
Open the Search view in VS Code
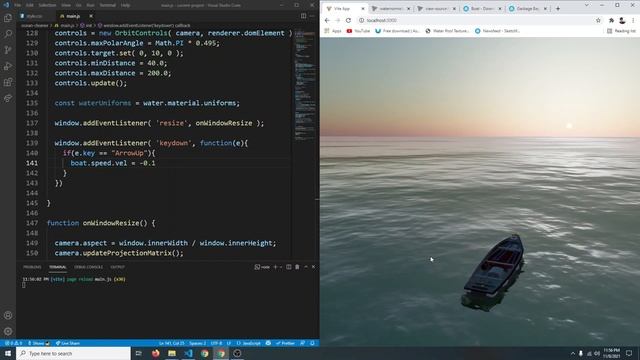tap(8, 34)
